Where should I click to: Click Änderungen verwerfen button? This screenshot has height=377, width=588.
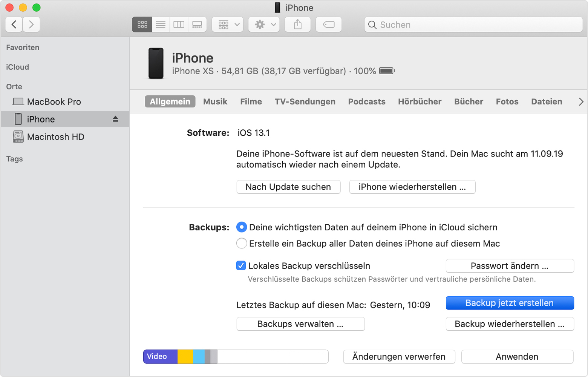pyautogui.click(x=399, y=357)
